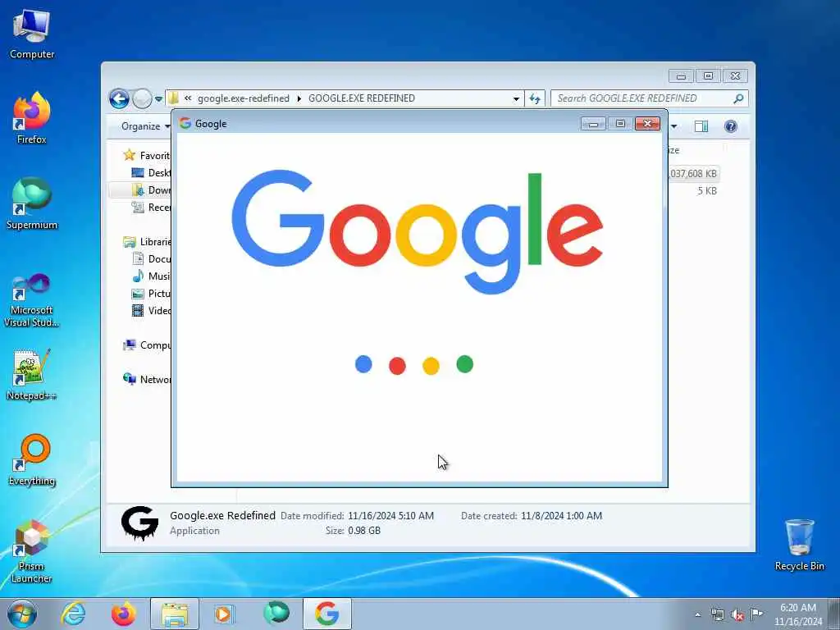Click the Date created 11/8/2024 1:00 AM value

coord(561,516)
